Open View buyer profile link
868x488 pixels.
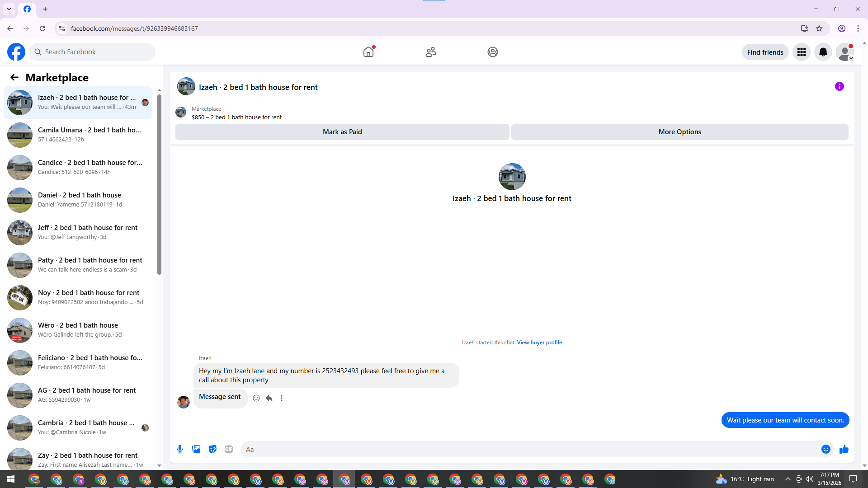click(x=539, y=343)
